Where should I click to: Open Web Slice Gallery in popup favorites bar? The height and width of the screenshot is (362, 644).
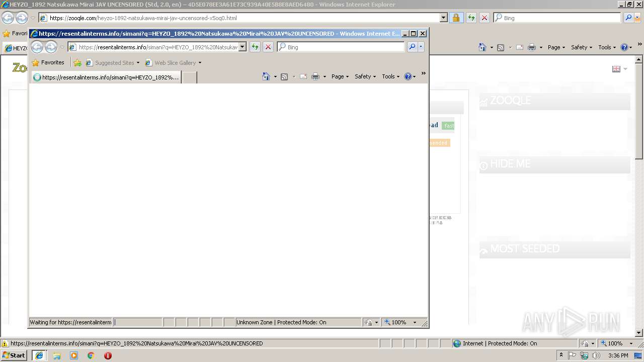(x=173, y=63)
